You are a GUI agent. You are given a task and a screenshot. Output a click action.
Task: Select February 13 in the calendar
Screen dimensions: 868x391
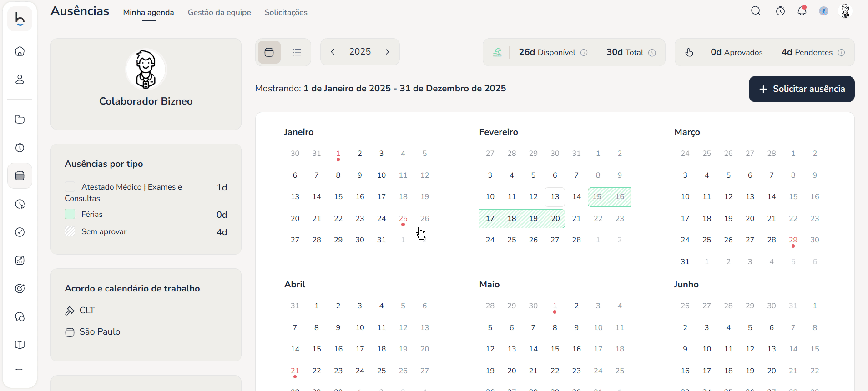click(555, 197)
